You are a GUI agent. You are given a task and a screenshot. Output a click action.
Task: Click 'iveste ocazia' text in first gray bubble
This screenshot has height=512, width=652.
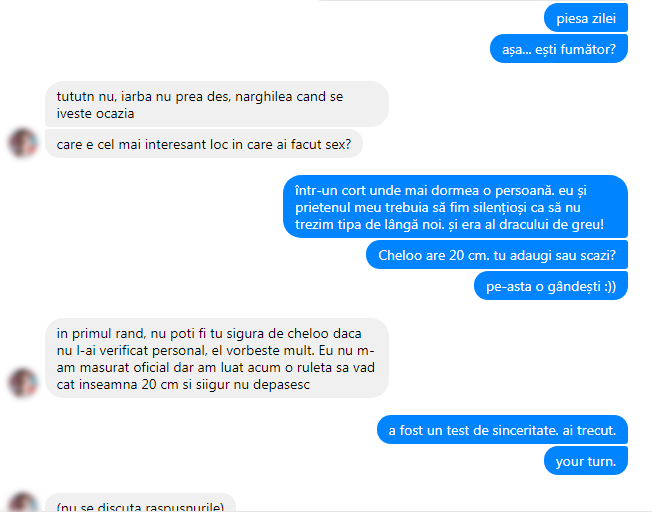tap(95, 114)
